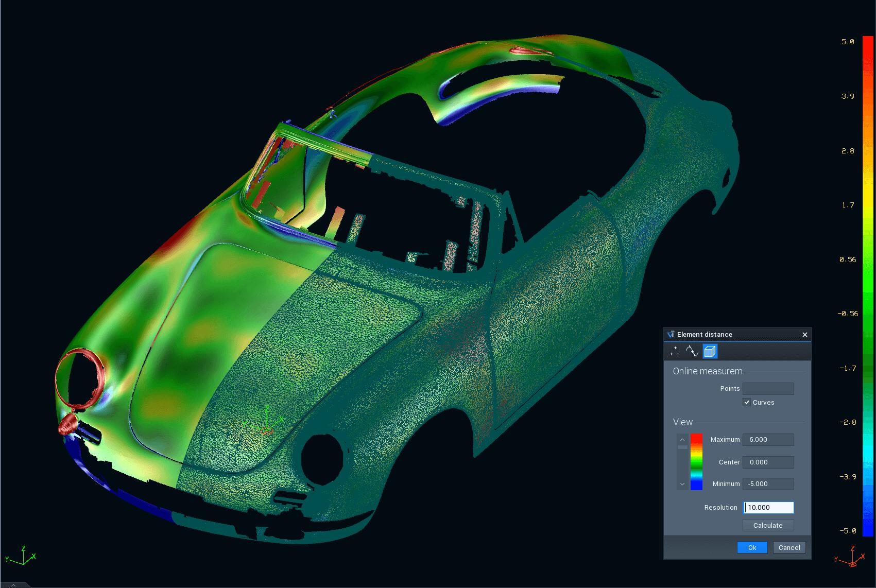The width and height of the screenshot is (876, 588).
Task: Select the highlighted cube surface measurement icon
Action: point(710,351)
